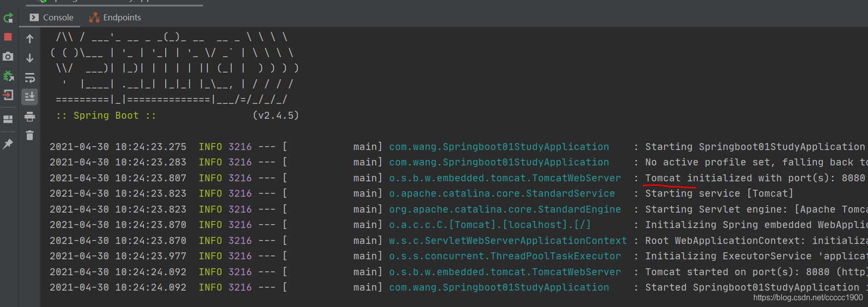The image size is (868, 307).
Task: Switch to the Endpoints tab
Action: coord(115,17)
